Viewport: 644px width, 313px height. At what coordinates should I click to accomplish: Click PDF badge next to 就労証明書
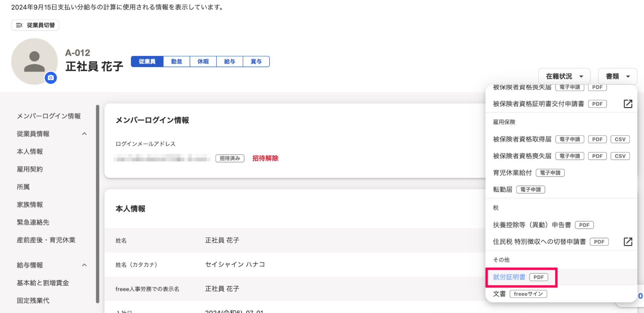click(x=539, y=277)
